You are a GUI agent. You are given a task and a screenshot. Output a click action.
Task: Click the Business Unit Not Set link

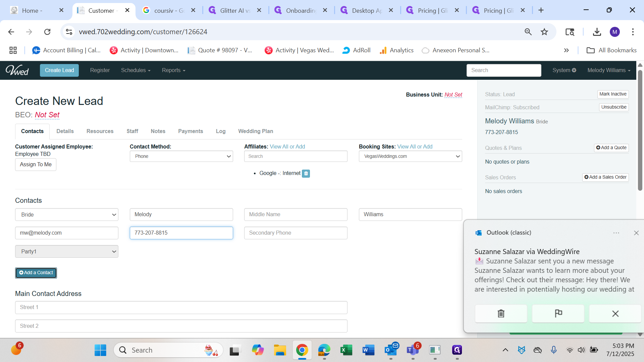click(x=453, y=95)
